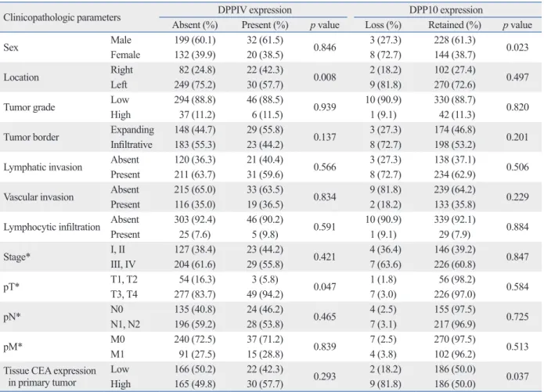Viewport: 544px width, 392px height.
Task: Click the p value 0.884
Action: (x=517, y=227)
